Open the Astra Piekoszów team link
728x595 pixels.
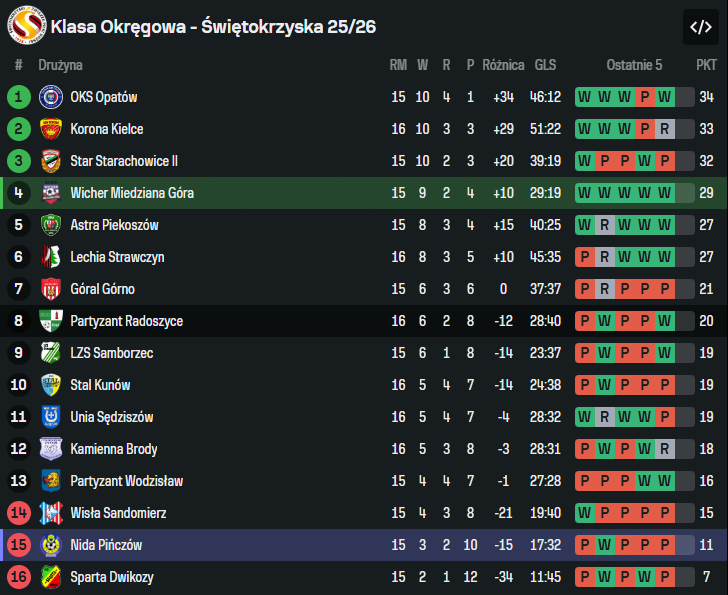coord(114,225)
